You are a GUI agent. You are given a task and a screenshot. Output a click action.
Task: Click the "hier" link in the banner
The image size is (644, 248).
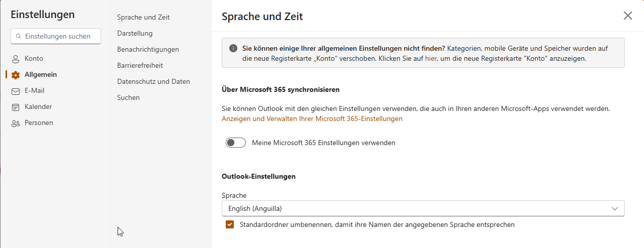[x=430, y=58]
